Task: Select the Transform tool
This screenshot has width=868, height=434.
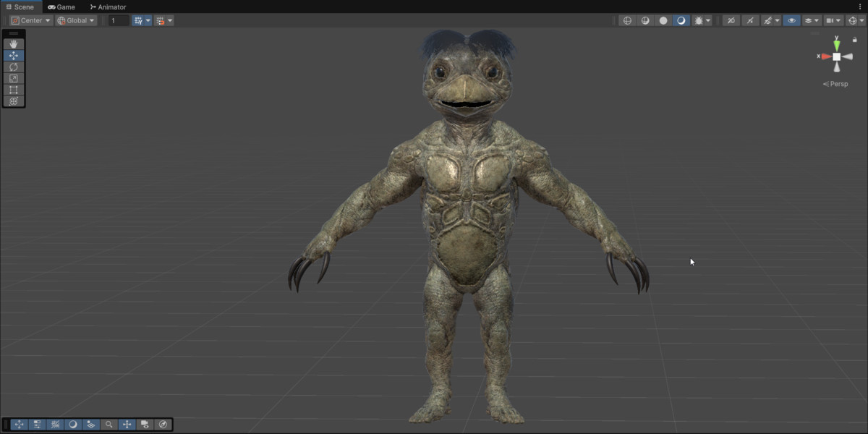Action: coord(14,101)
